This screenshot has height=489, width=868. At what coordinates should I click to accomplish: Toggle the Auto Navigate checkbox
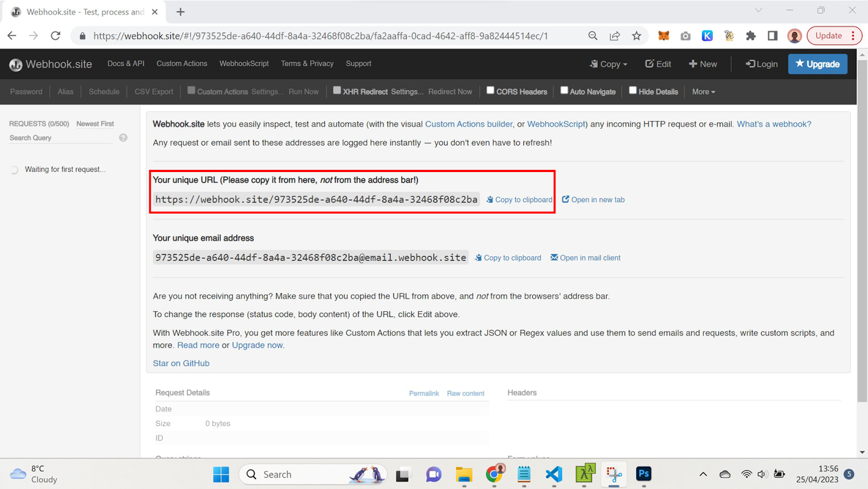tap(564, 91)
